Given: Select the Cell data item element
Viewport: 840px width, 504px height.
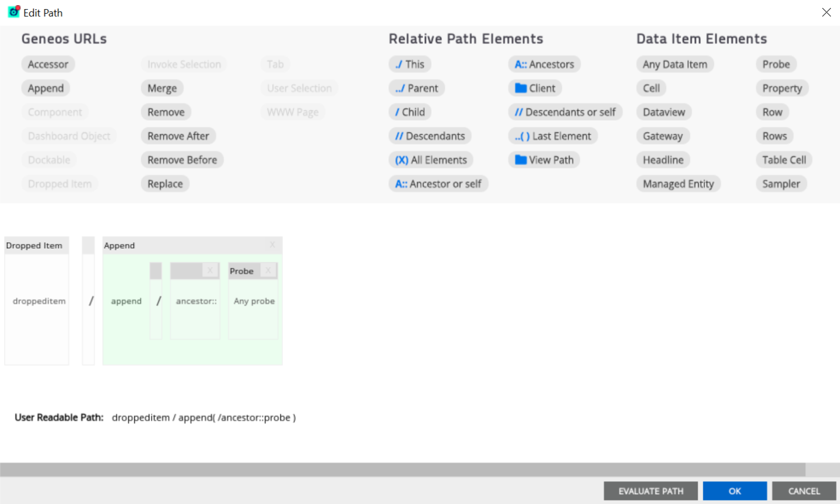Looking at the screenshot, I should (651, 89).
